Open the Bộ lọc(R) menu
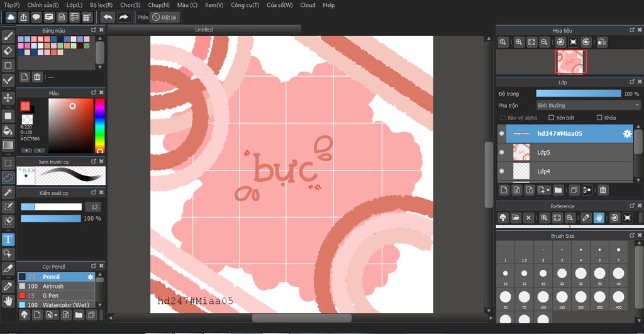This screenshot has width=644, height=334. (101, 5)
